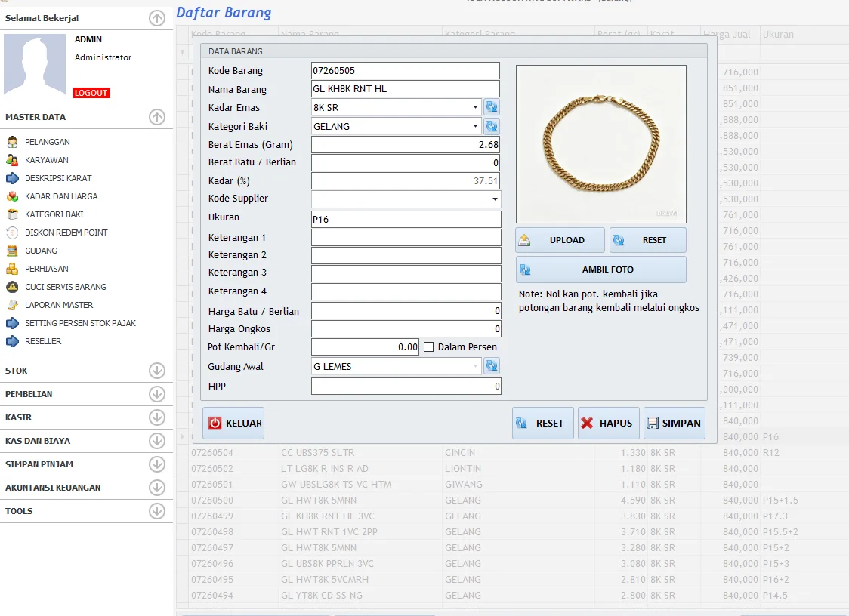Expand the KAS DAN BIAYA arrow
849x616 pixels.
tap(157, 441)
